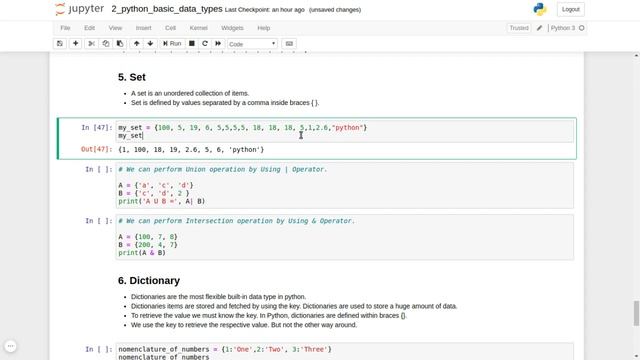Click the Trusted notebook button
The height and width of the screenshot is (360, 640).
tap(519, 28)
